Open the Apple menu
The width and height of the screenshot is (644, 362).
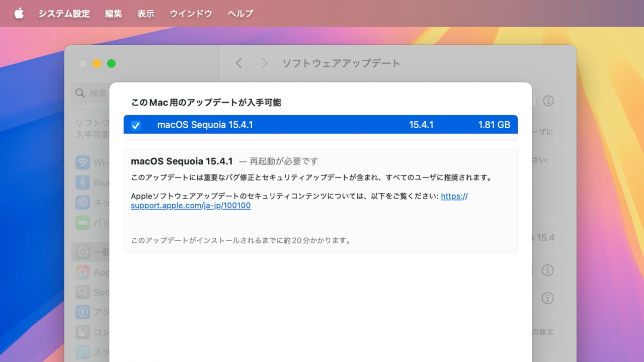click(19, 14)
